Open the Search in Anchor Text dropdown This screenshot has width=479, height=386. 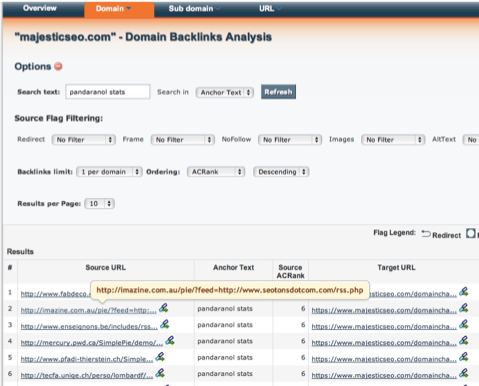click(225, 93)
